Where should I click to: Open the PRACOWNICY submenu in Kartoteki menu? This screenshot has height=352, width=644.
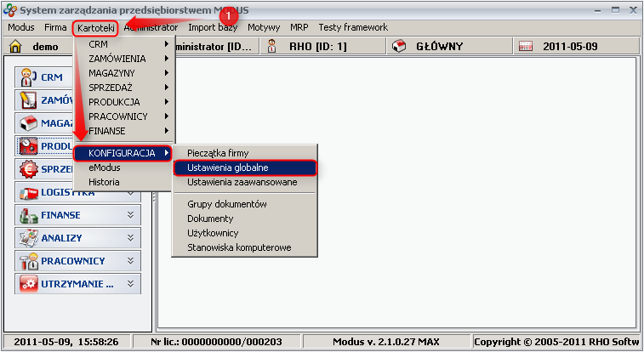pyautogui.click(x=124, y=116)
